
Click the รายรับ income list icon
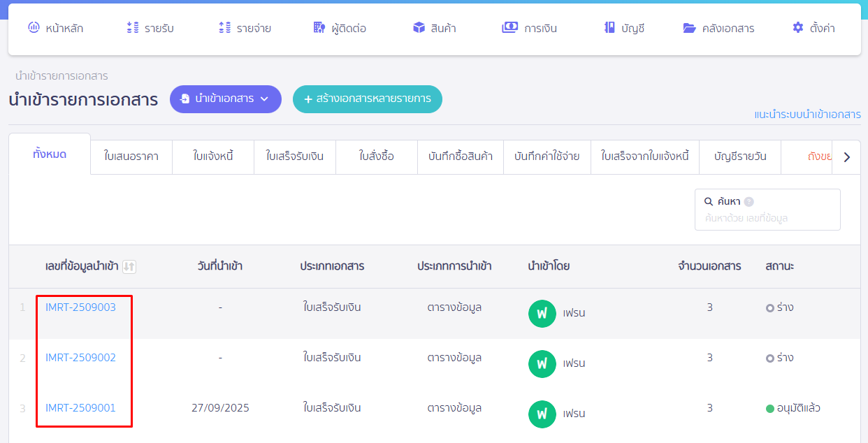[131, 27]
